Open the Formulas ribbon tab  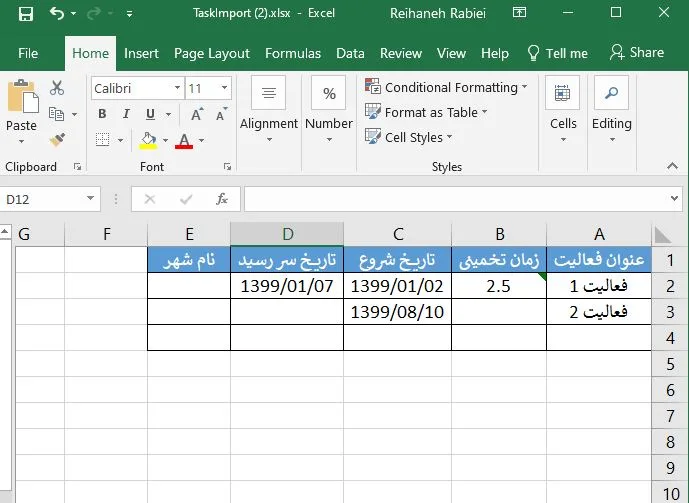[x=293, y=53]
